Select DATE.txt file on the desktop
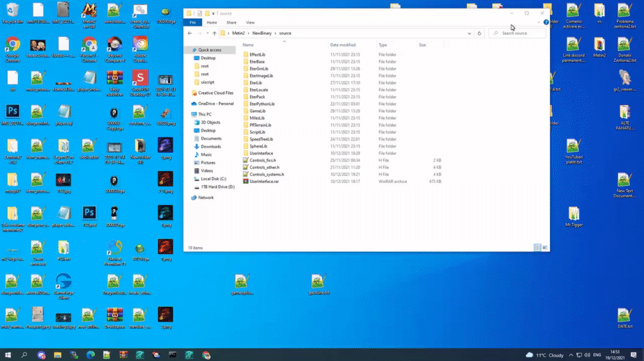Image resolution: width=644 pixels, height=361 pixels. point(625,318)
